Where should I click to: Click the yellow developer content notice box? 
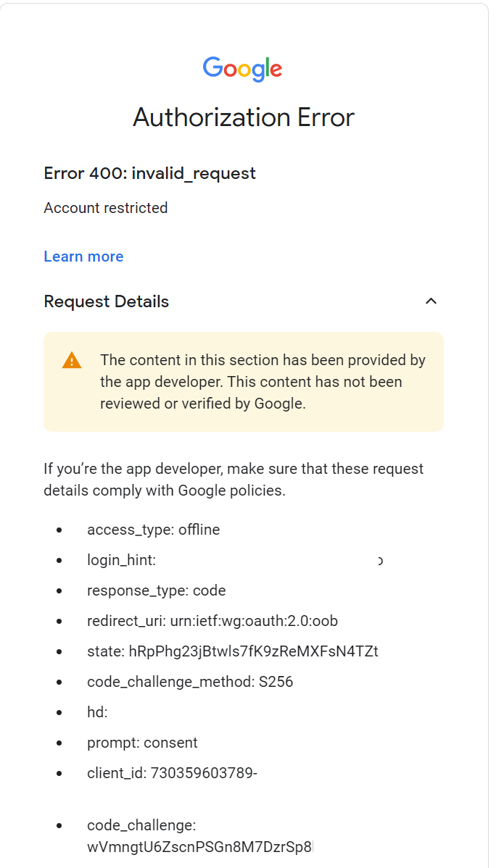coord(244,381)
